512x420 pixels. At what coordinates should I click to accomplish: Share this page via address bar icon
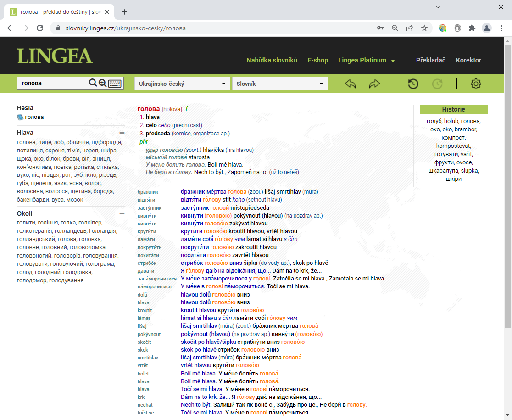point(410,28)
